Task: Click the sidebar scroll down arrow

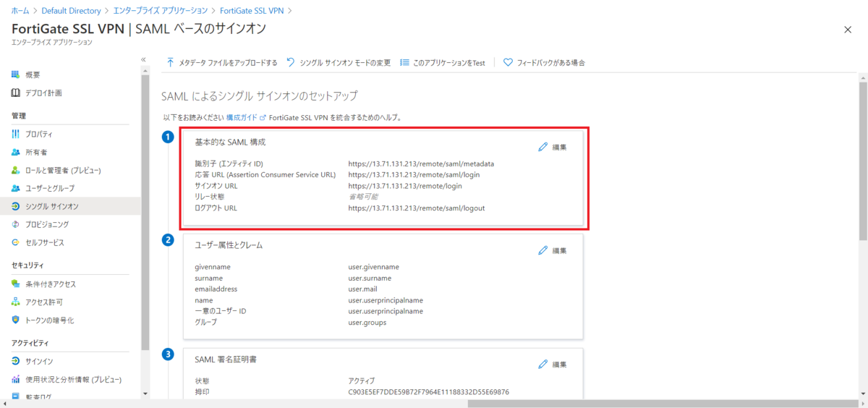Action: [x=145, y=394]
